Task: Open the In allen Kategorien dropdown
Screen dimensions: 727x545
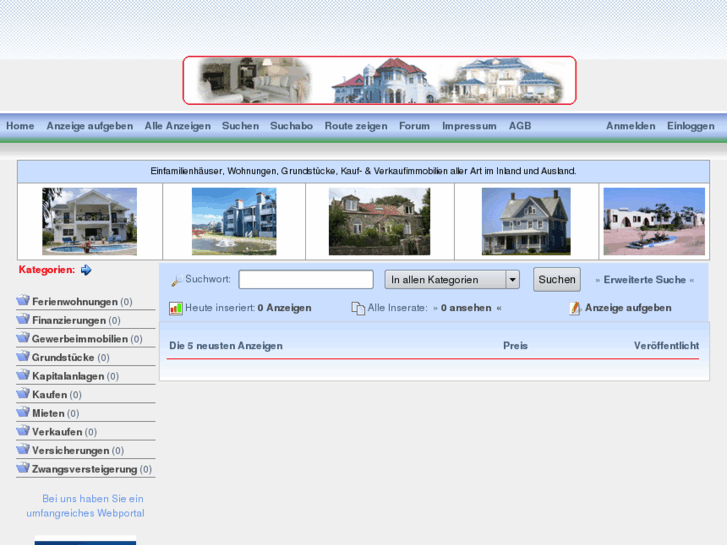Action: (452, 280)
